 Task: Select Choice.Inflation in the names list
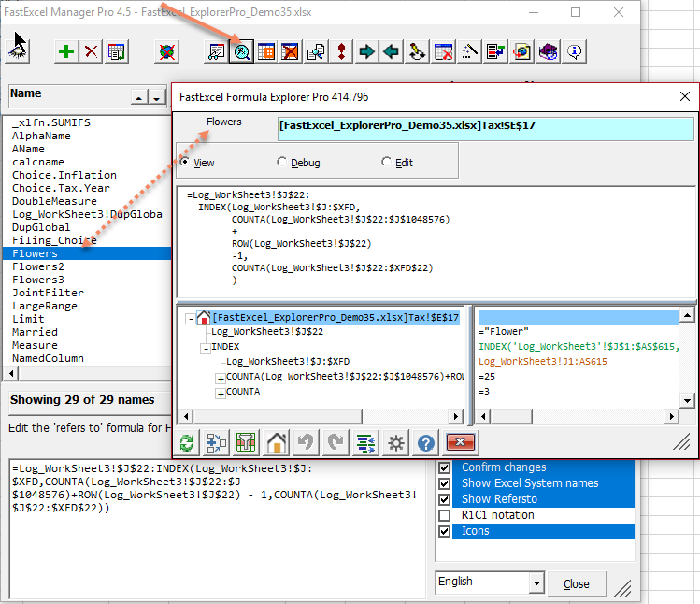pos(64,175)
